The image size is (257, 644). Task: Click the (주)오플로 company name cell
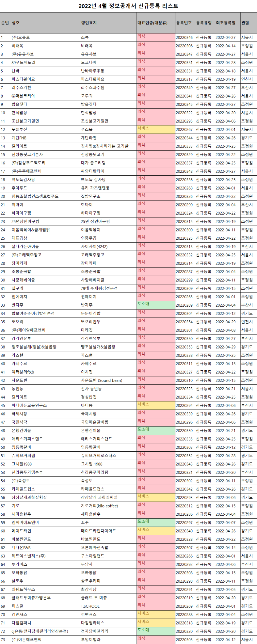click(x=45, y=37)
